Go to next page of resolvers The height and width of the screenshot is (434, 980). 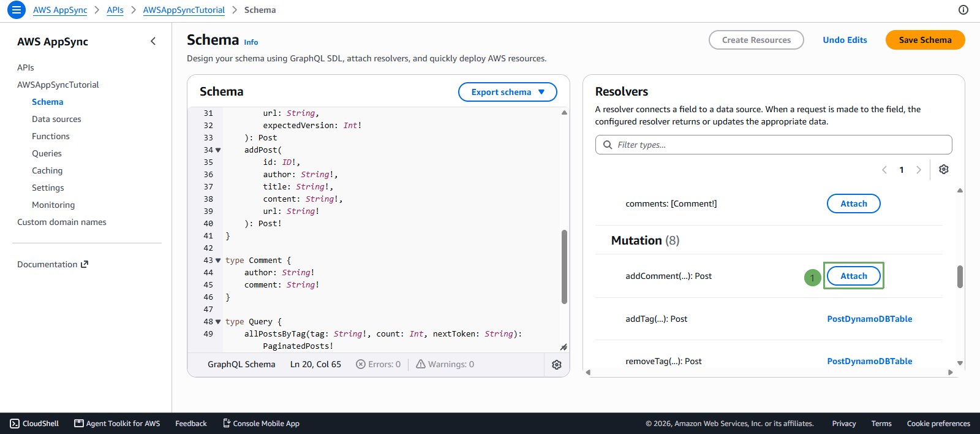click(x=919, y=170)
